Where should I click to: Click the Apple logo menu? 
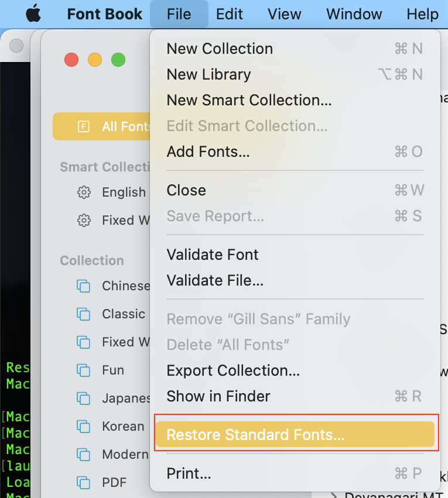point(35,14)
